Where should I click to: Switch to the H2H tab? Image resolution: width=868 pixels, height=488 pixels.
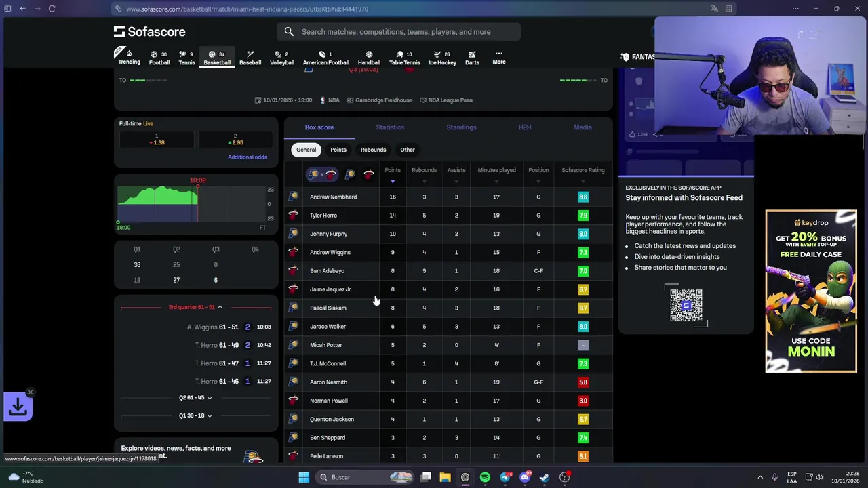coord(525,127)
